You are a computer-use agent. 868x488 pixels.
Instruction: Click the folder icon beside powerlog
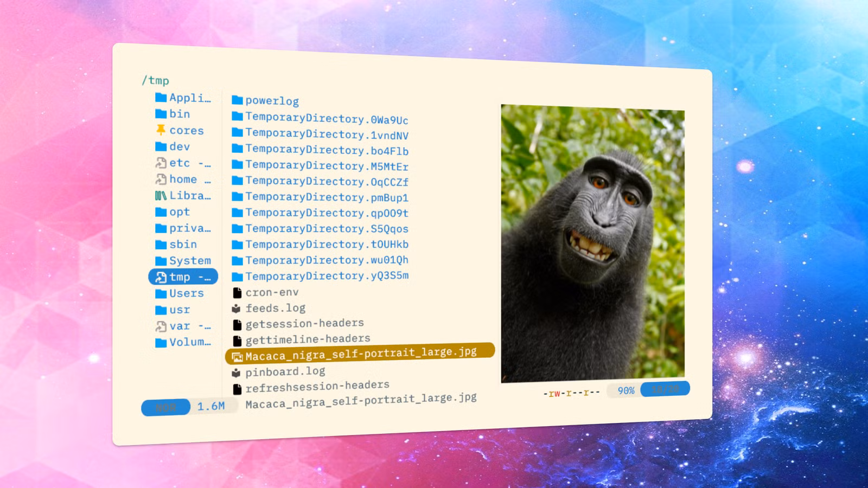[x=237, y=100]
